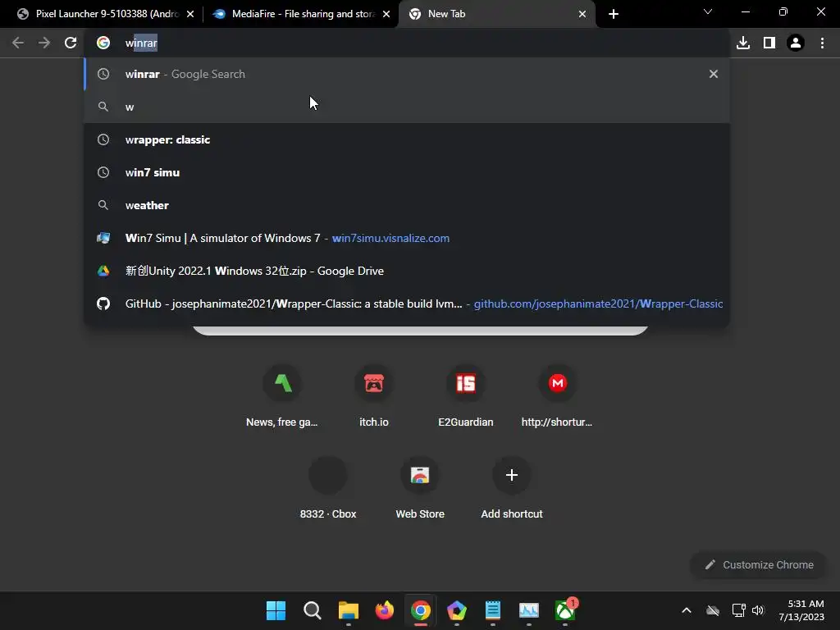
Task: Open http://shortur... shortcut
Action: click(x=557, y=396)
